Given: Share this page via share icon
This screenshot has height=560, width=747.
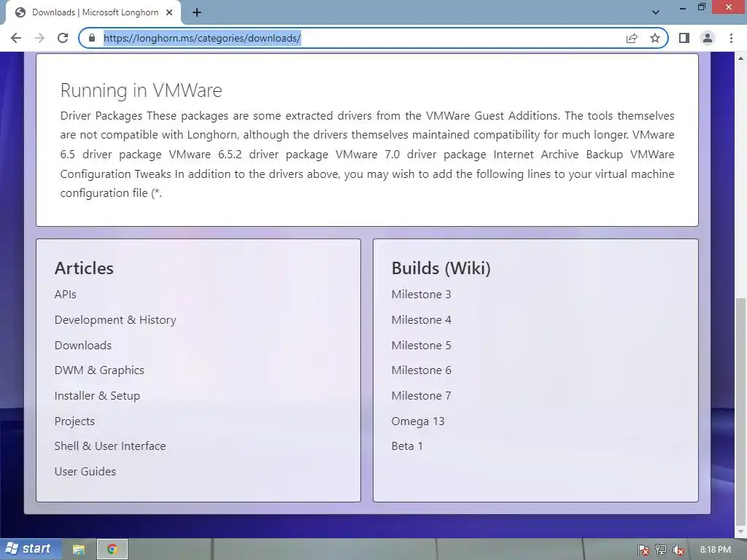Looking at the screenshot, I should (632, 38).
